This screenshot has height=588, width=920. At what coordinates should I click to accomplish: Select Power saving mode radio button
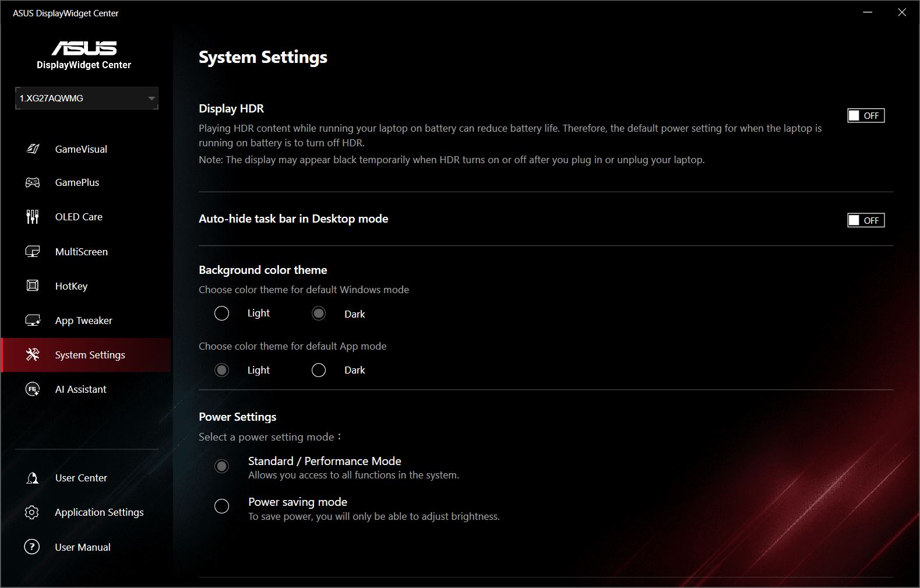pos(221,506)
